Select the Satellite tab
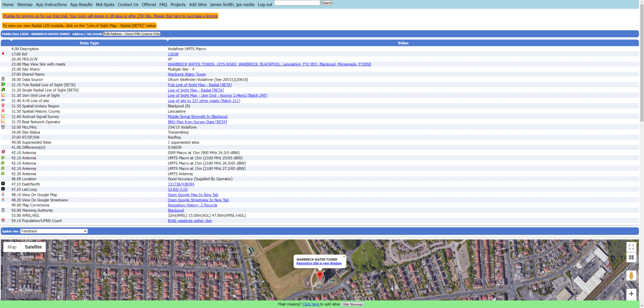644x308 pixels. point(33,247)
